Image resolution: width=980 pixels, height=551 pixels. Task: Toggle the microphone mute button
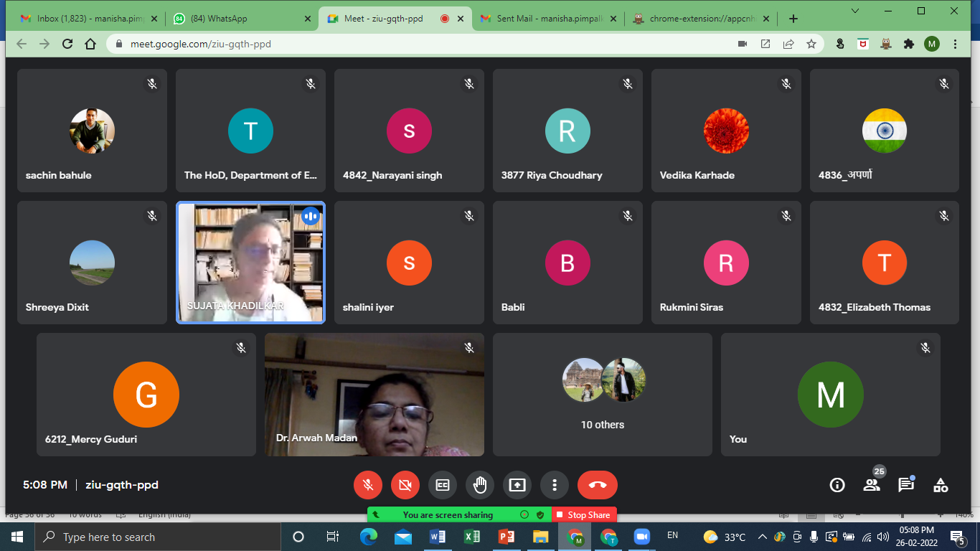(x=368, y=485)
